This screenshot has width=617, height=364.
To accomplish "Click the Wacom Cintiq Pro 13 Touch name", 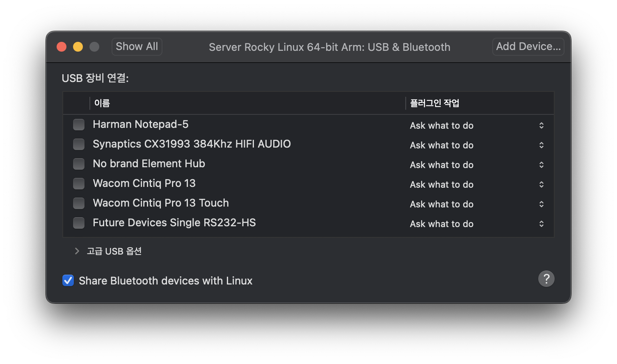I will click(161, 203).
